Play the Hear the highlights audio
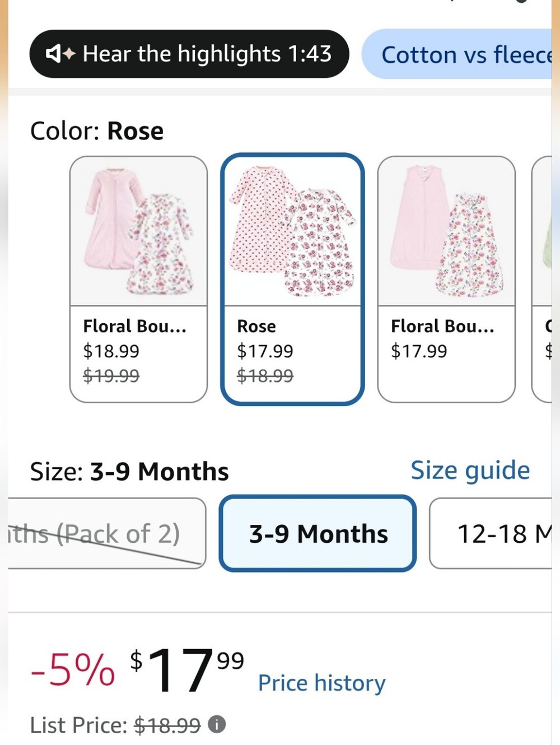Viewport: 560px width, 745px height. (189, 54)
